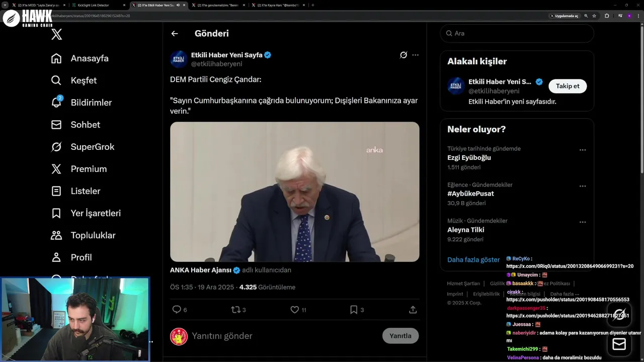The width and height of the screenshot is (644, 362).
Task: Play the Cengiz Çandar video
Action: [294, 192]
